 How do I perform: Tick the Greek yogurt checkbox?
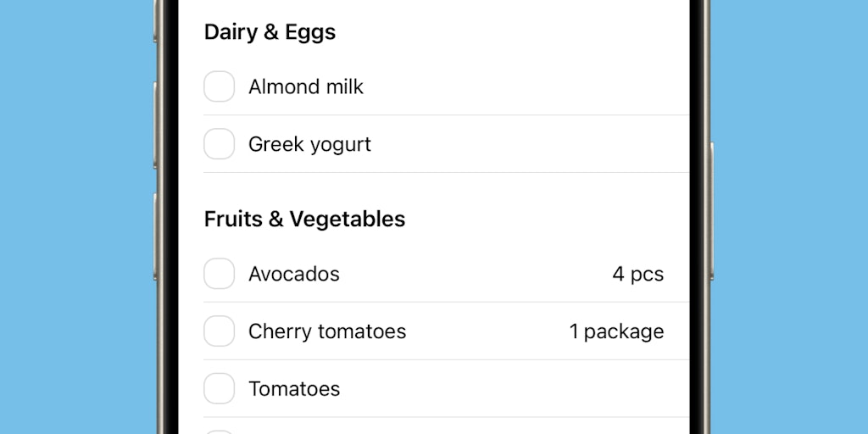pos(220,144)
